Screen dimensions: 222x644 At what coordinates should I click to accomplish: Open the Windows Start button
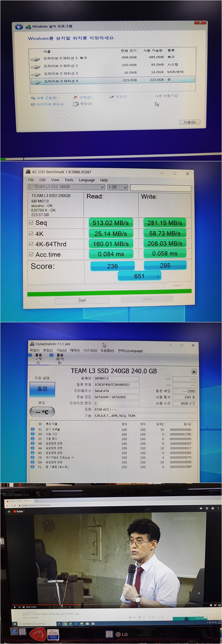coord(14,624)
